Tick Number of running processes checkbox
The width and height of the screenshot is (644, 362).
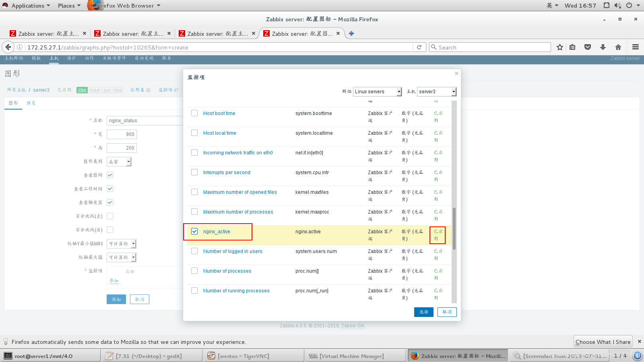pyautogui.click(x=194, y=290)
